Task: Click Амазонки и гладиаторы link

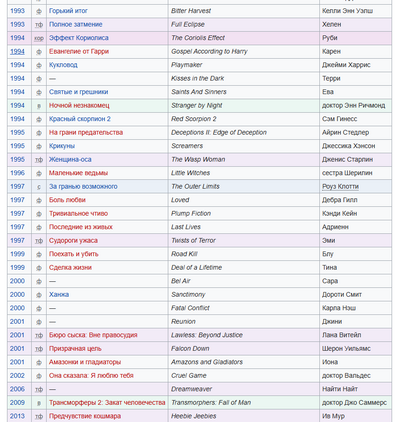Action: [x=85, y=362]
